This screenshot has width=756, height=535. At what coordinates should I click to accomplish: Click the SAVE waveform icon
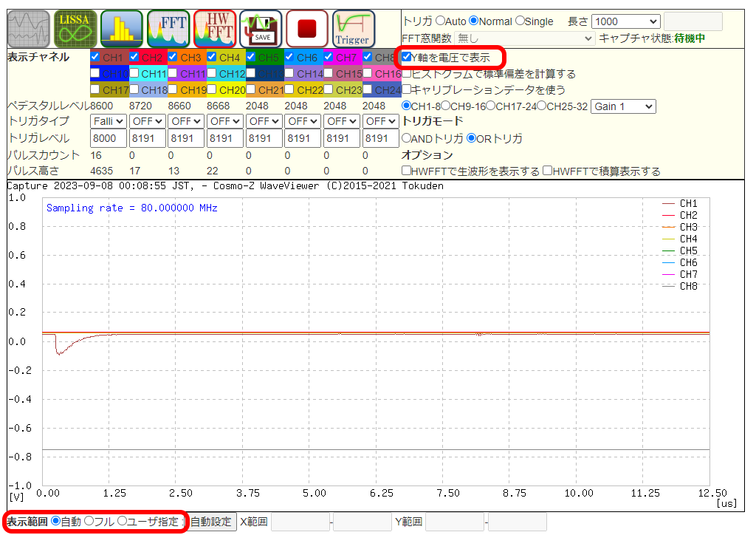[261, 29]
